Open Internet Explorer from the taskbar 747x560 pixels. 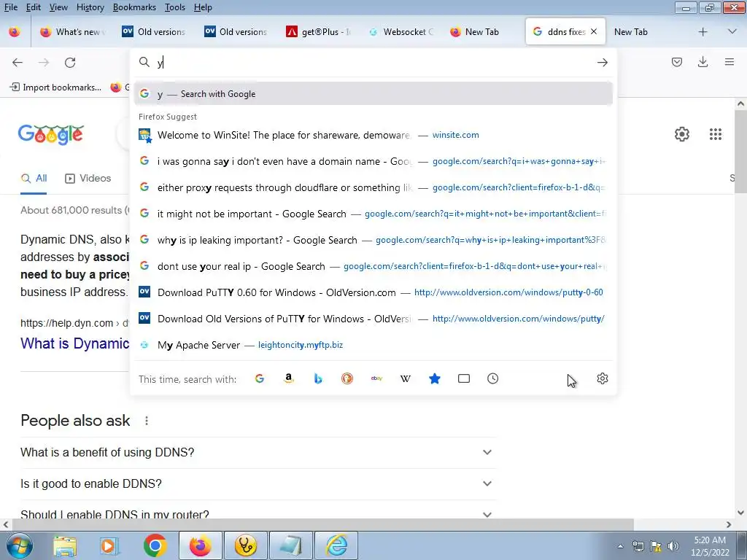[x=336, y=545]
